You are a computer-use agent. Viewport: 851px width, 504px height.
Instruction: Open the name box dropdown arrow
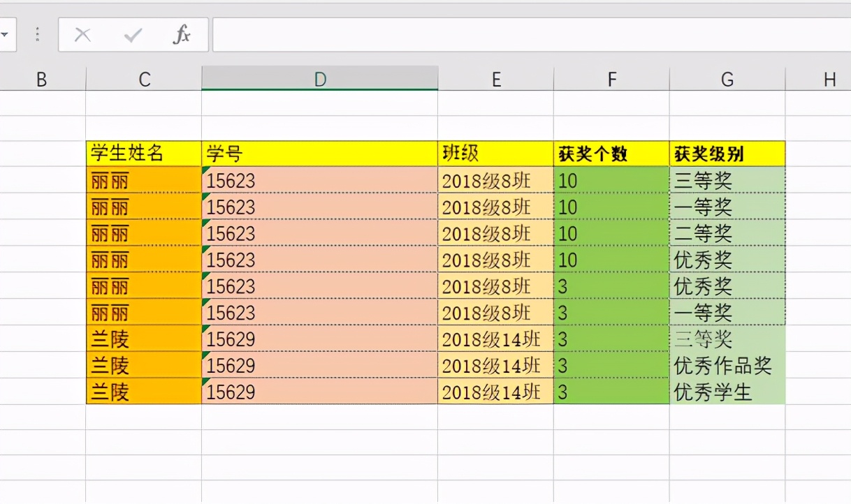3,35
